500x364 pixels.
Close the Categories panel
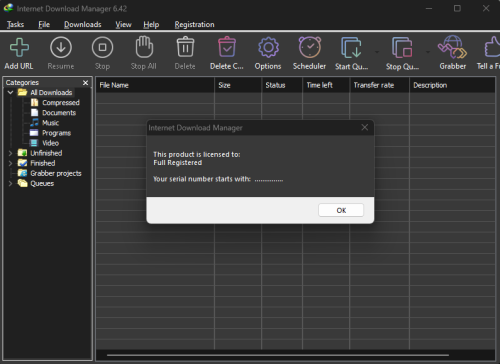(x=86, y=83)
